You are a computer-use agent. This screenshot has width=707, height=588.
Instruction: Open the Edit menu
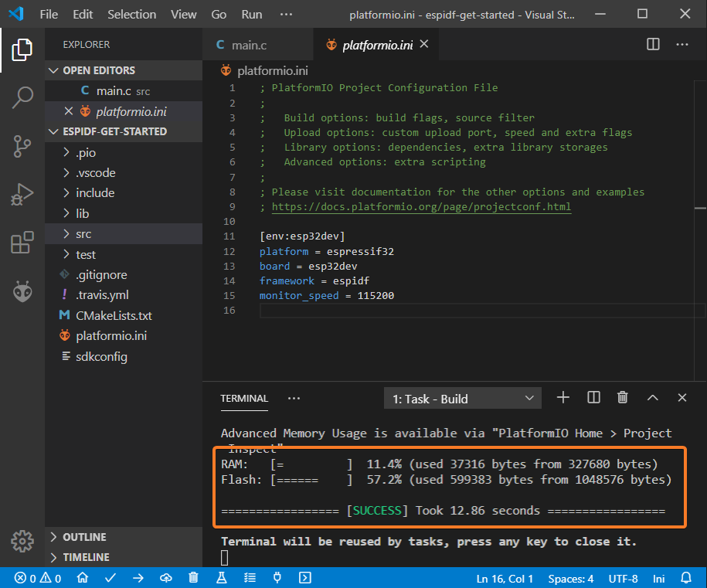(x=83, y=15)
